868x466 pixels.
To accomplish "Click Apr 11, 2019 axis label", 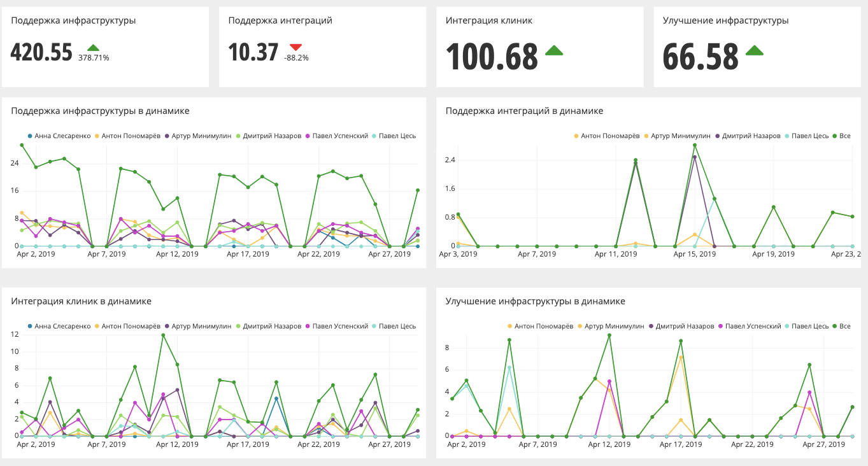I will click(x=616, y=254).
